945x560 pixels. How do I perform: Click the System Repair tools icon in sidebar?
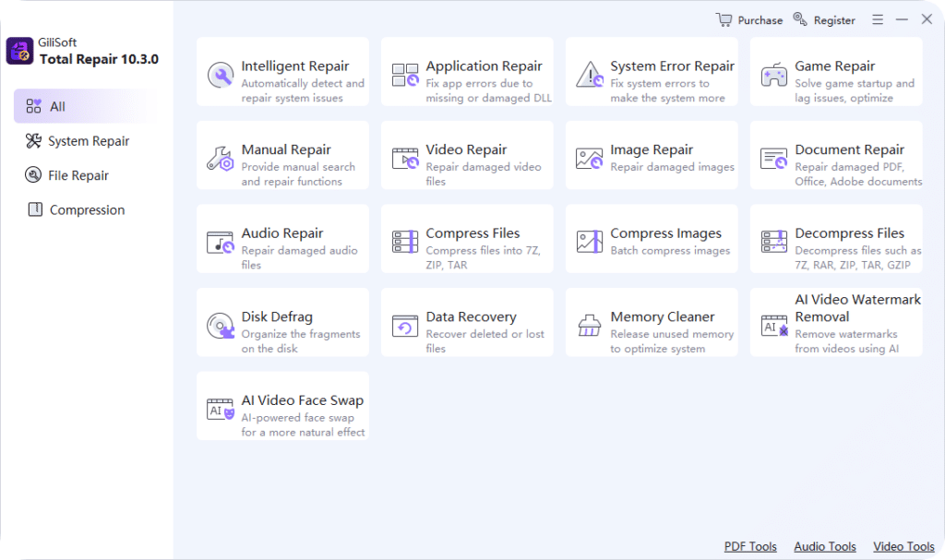[33, 141]
